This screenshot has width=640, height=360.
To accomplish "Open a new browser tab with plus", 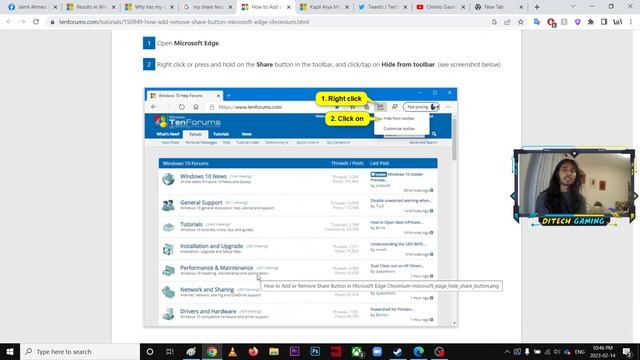I will click(x=537, y=7).
